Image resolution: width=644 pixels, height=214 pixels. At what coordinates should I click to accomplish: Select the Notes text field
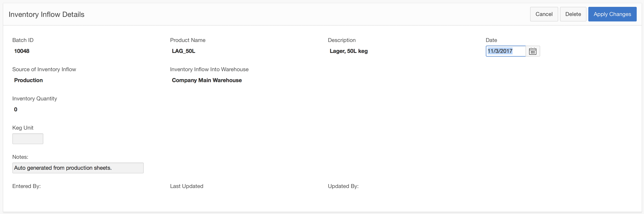[78, 168]
